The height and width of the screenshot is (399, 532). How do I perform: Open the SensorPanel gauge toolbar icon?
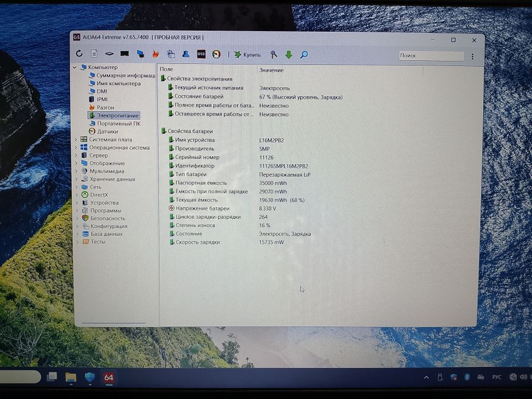[x=217, y=54]
